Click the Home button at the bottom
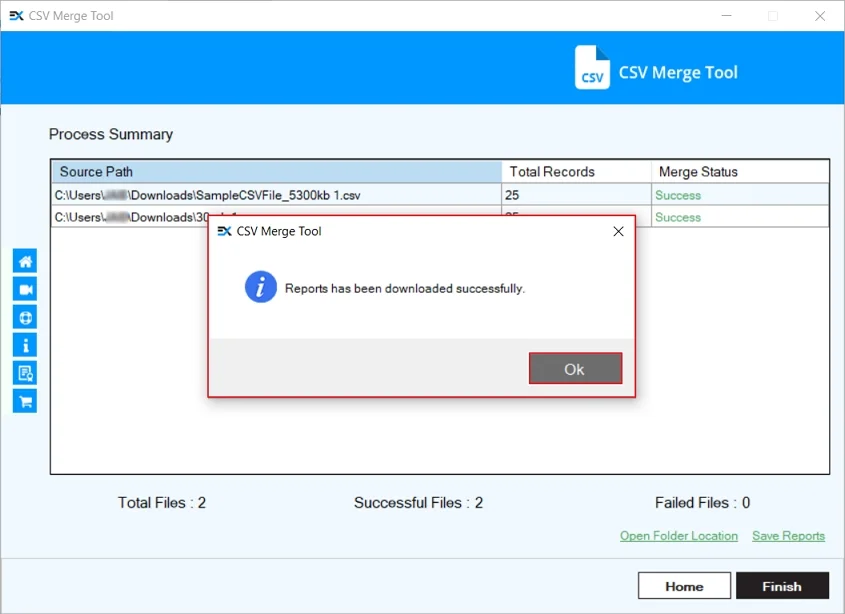The height and width of the screenshot is (614, 845). (x=684, y=585)
